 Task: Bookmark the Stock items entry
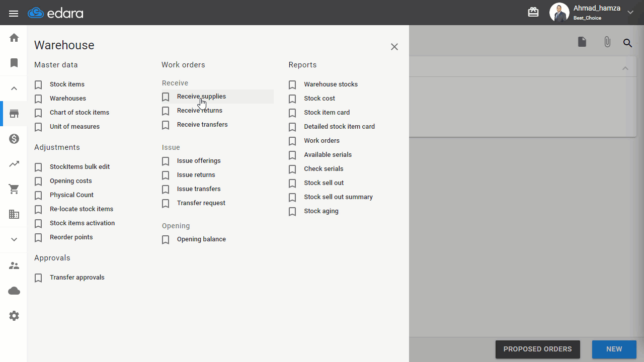[x=38, y=84]
